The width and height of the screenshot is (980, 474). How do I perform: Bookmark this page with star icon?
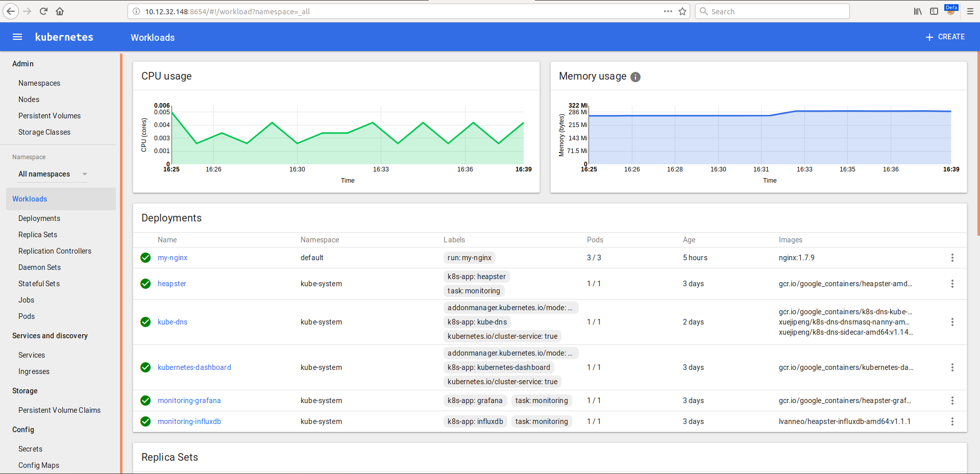682,11
